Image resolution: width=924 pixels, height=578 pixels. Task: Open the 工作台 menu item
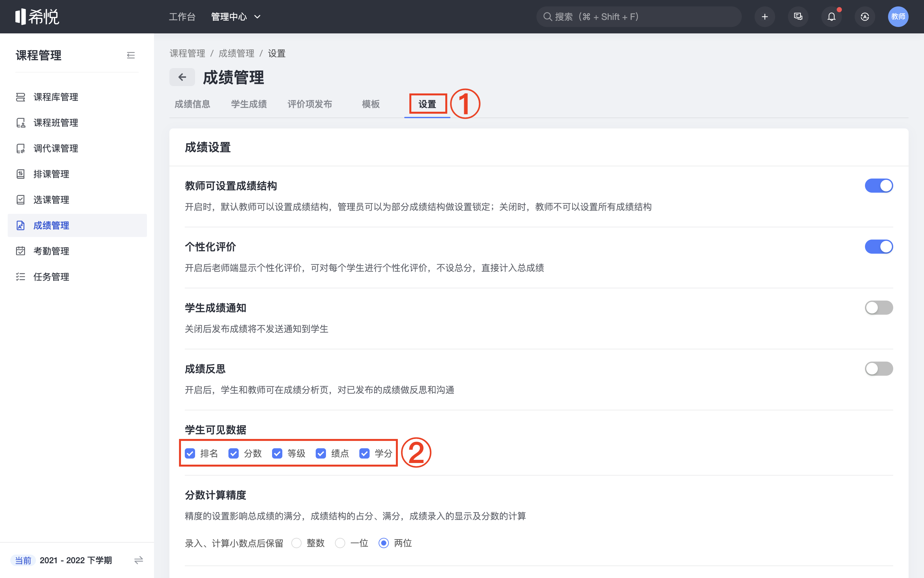(182, 17)
